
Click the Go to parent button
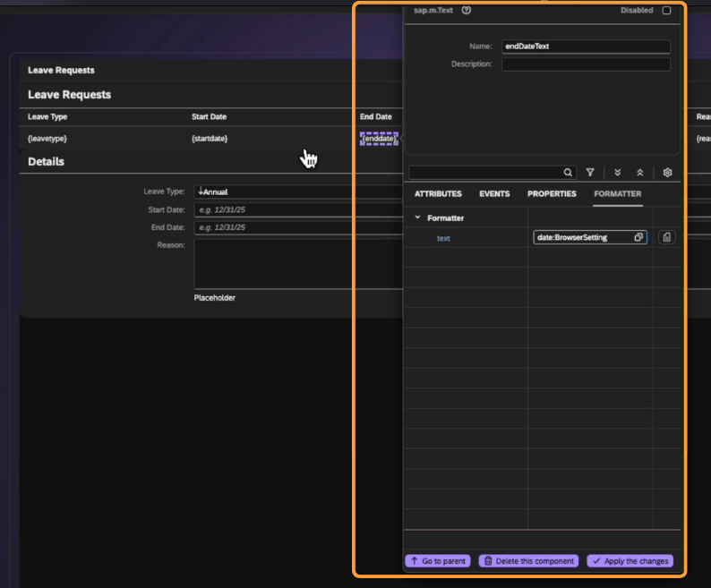tap(438, 561)
